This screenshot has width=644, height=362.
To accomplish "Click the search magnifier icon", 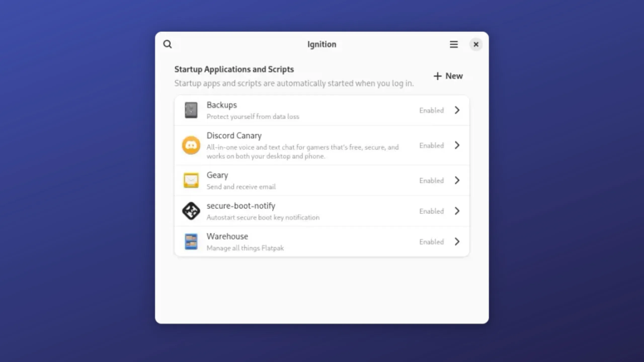I will [x=168, y=44].
